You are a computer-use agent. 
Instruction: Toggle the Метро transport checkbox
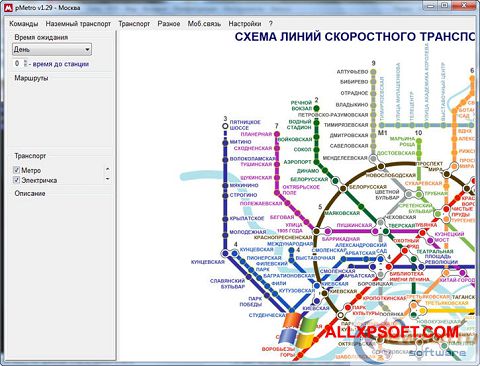pyautogui.click(x=16, y=170)
